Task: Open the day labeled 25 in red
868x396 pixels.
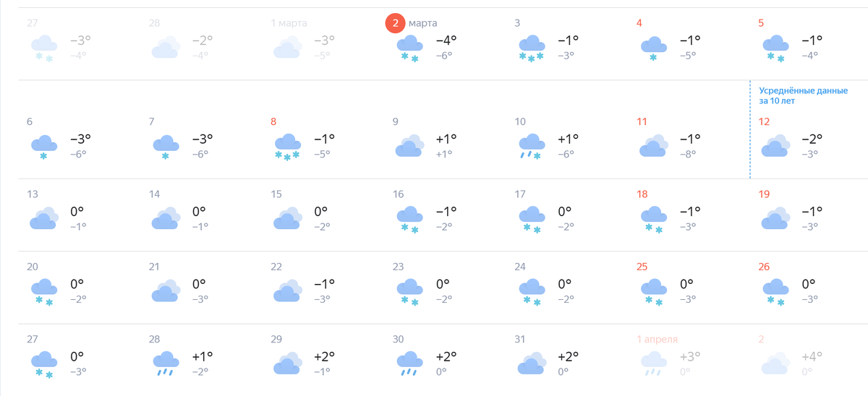Action: pos(642,267)
